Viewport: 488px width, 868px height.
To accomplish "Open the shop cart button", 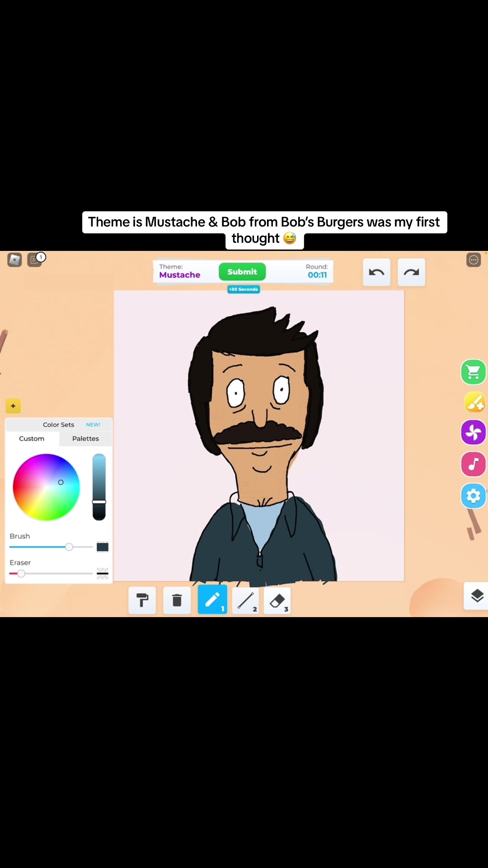I will (473, 372).
